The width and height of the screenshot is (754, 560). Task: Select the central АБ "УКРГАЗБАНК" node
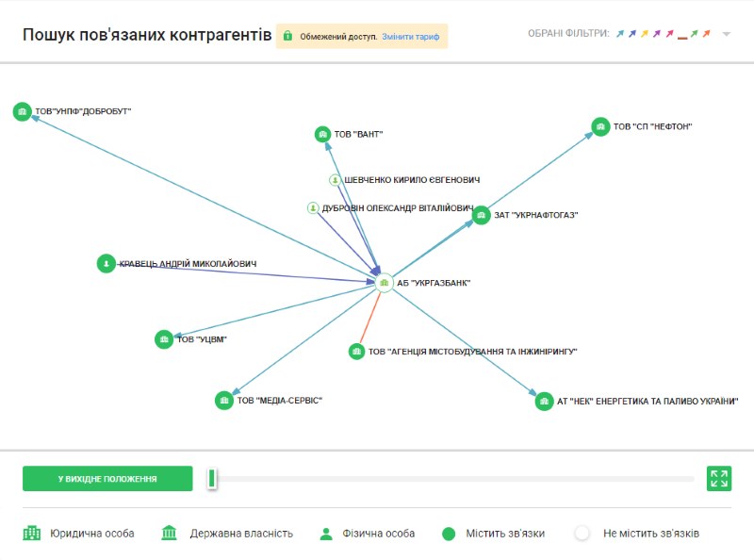tap(384, 283)
